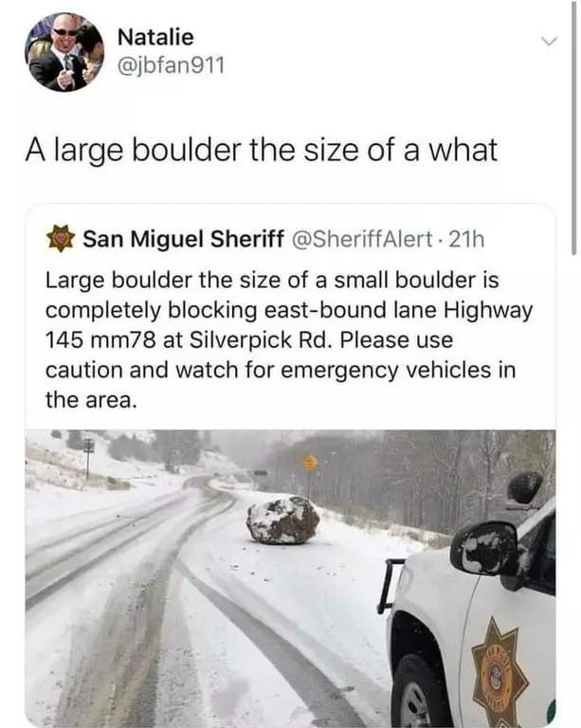Click the display name Natalie
Screen dimensions: 581x728
click(155, 37)
